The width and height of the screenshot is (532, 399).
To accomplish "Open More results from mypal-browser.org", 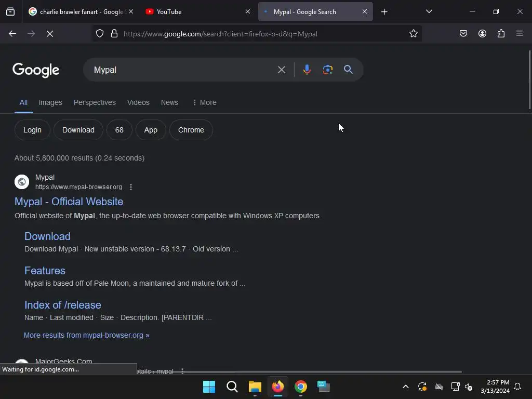I will [87, 335].
